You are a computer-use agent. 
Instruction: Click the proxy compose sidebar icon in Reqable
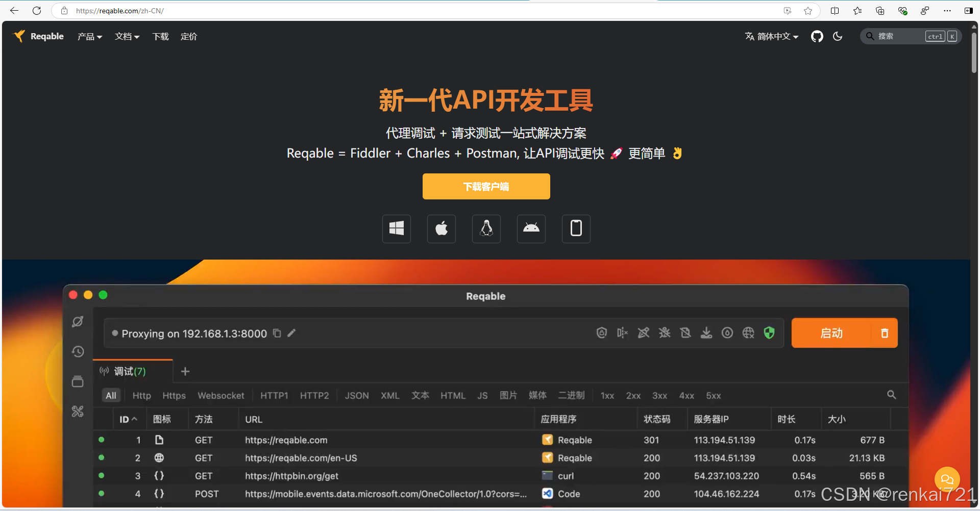click(78, 322)
